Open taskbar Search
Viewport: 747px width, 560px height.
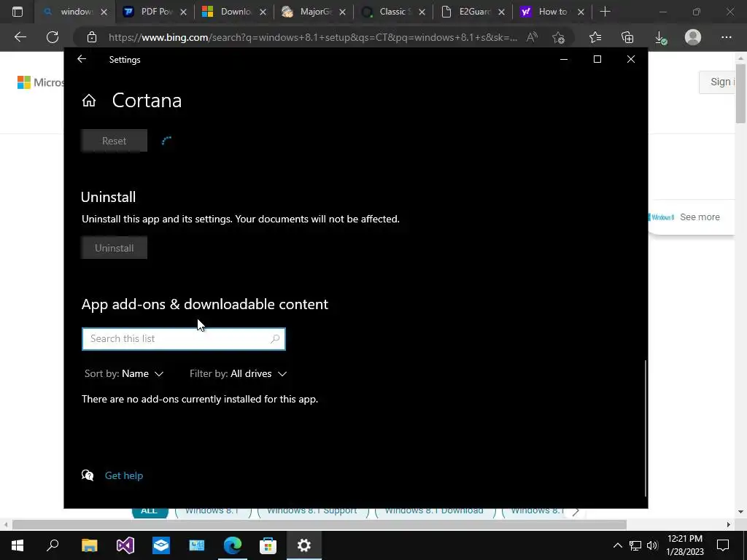[53, 545]
